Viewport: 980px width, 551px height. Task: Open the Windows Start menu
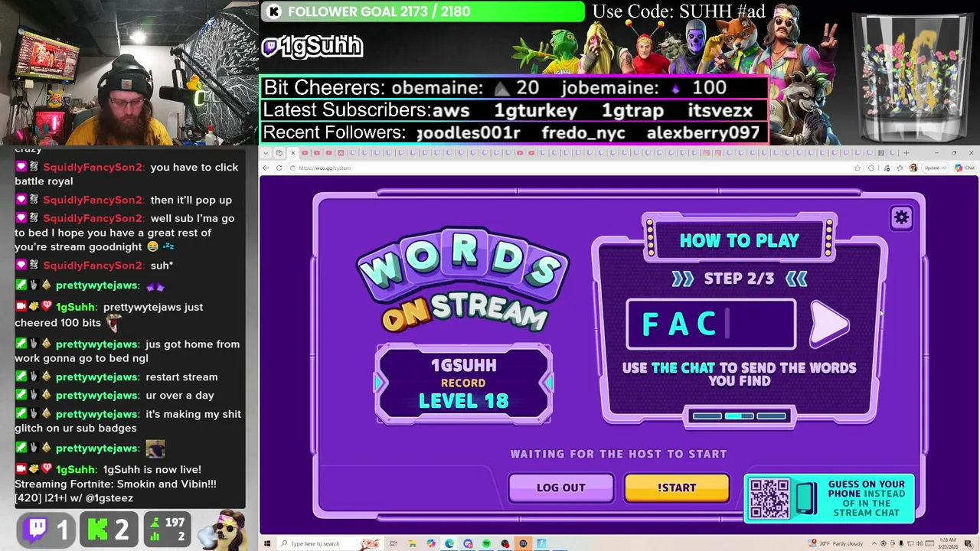266,543
